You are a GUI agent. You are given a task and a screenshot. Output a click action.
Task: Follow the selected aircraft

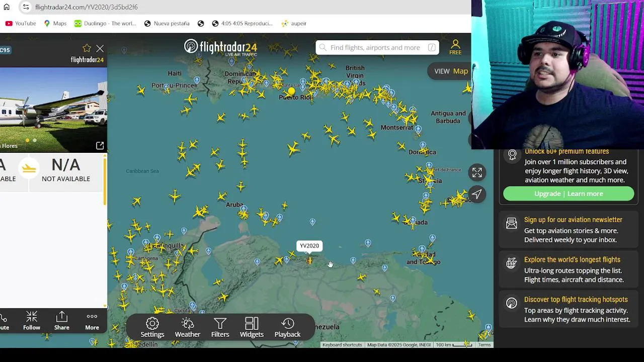pos(32,321)
